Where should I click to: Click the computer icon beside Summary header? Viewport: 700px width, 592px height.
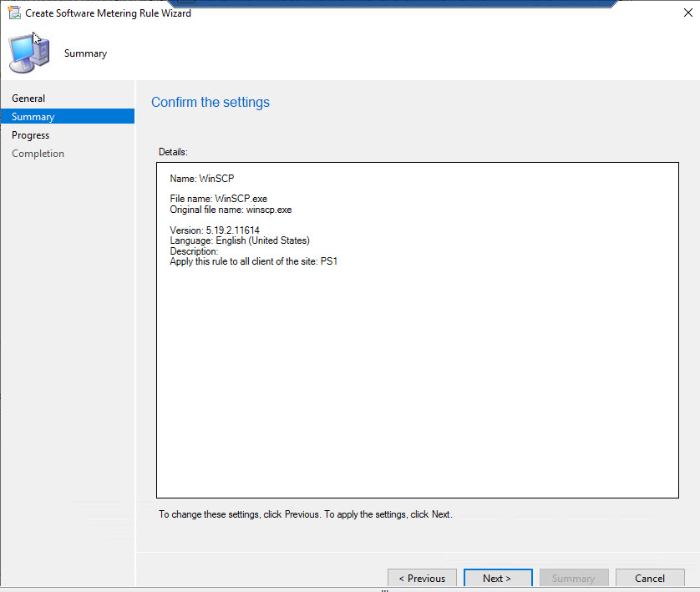click(x=29, y=54)
